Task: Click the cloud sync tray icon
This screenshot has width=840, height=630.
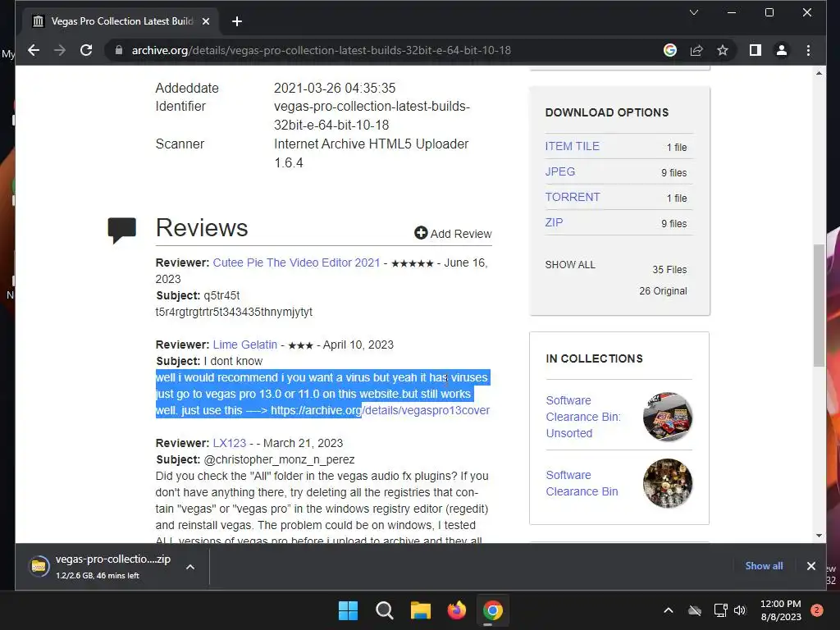Action: (x=695, y=610)
